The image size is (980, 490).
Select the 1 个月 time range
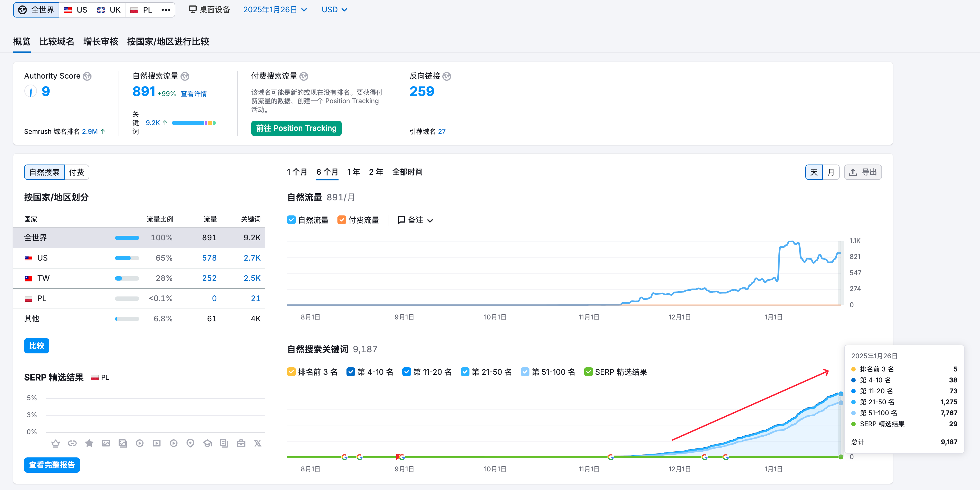tap(297, 172)
